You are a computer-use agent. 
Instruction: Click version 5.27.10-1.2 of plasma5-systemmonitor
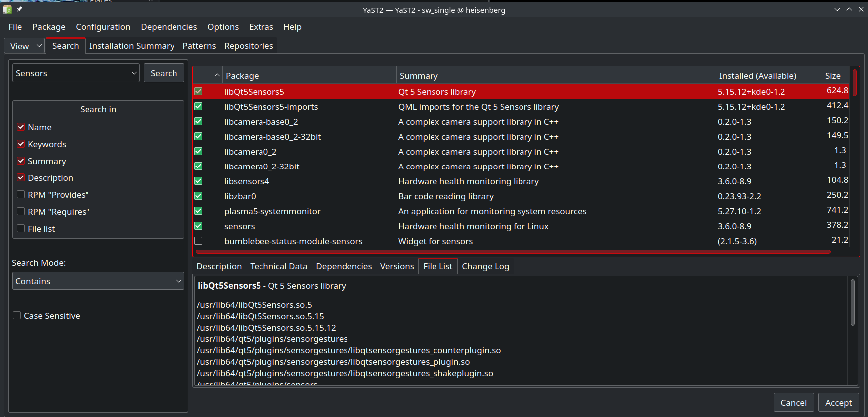(x=739, y=211)
